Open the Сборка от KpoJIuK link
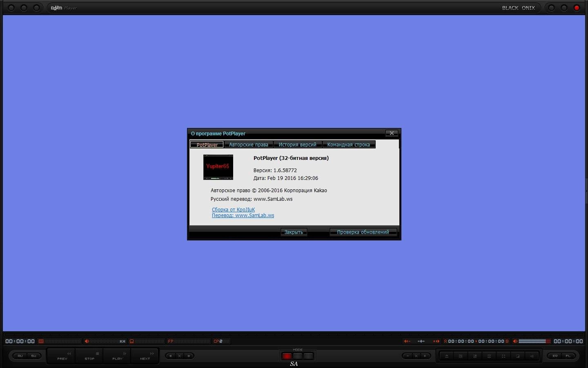The image size is (588, 368). pos(233,210)
